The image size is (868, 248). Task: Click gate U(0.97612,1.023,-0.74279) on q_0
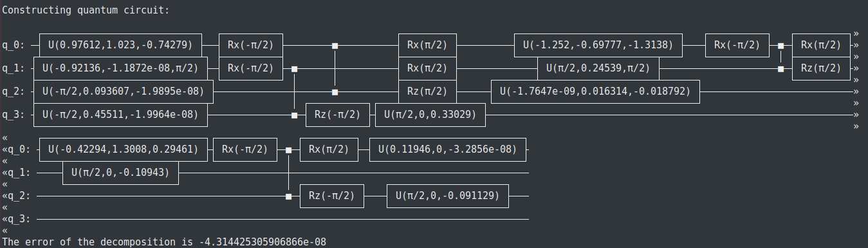[x=121, y=45]
